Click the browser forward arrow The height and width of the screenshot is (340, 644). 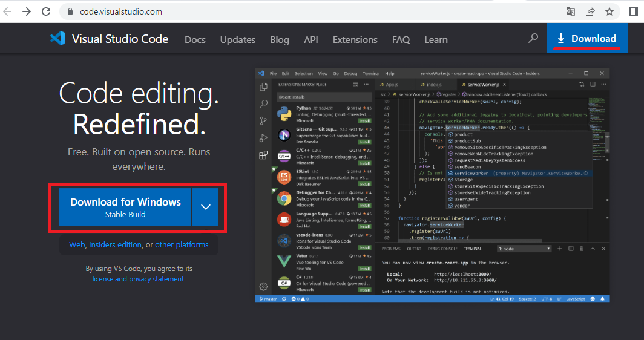(27, 11)
